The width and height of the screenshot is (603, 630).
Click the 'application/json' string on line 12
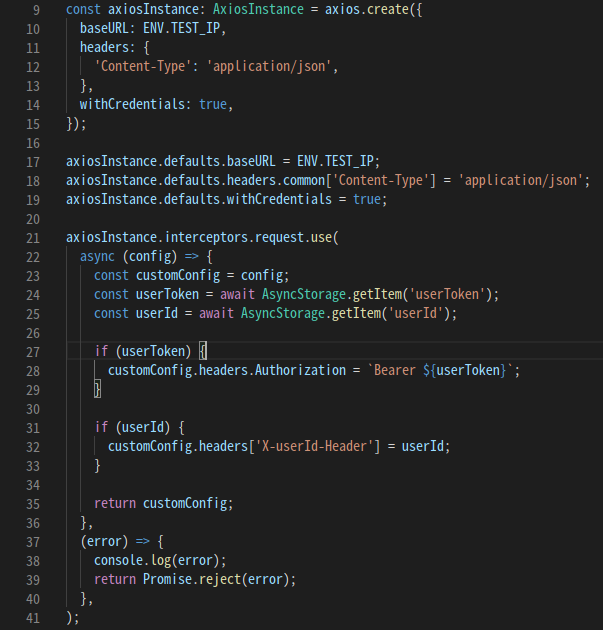[x=269, y=66]
